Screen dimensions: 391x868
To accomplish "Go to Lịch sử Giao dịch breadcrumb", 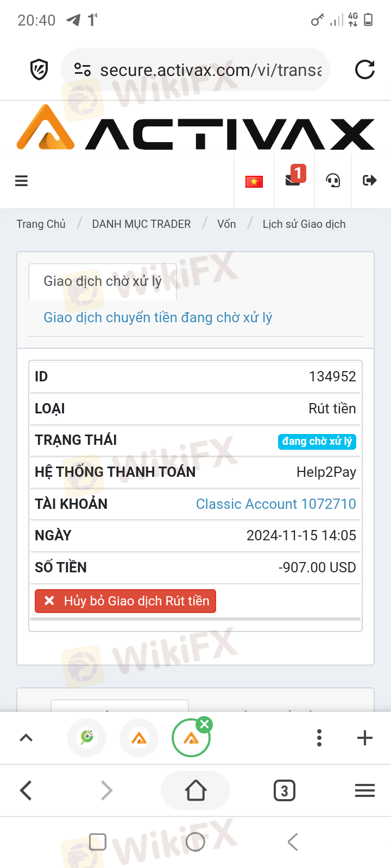I will pyautogui.click(x=304, y=224).
